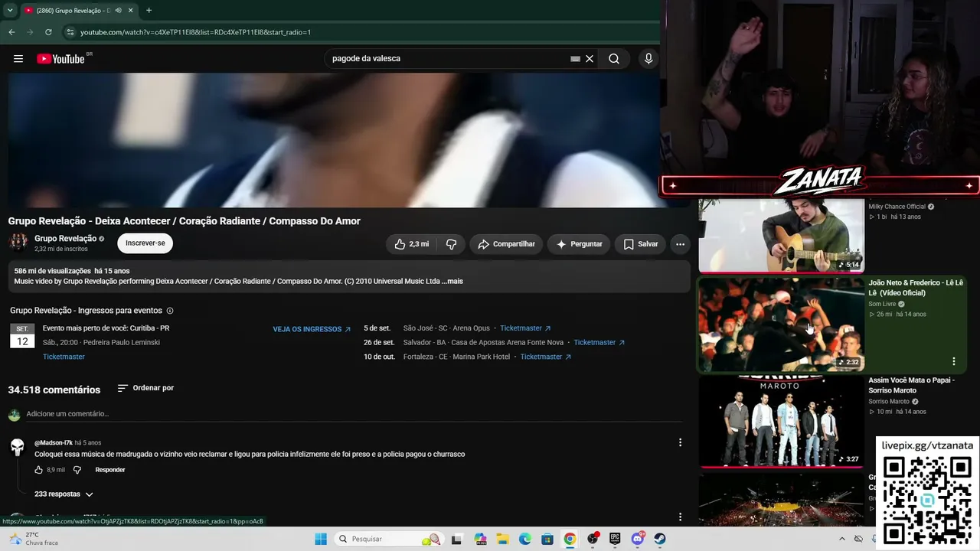Close the Grupo Revelação browser tab
This screenshot has height=551, width=980.
(x=131, y=11)
